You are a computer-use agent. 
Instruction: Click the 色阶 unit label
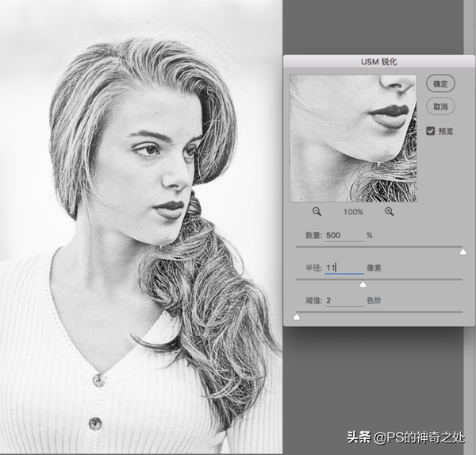pos(374,301)
